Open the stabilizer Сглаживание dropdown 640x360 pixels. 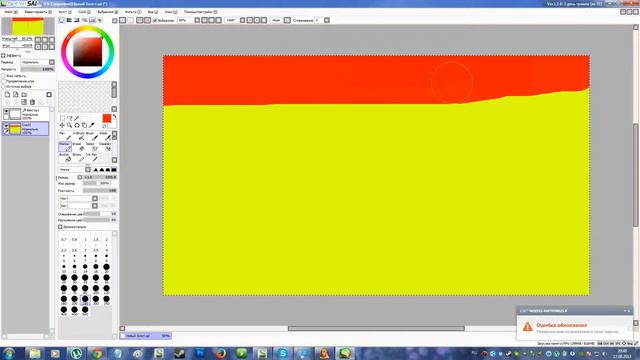pos(327,20)
